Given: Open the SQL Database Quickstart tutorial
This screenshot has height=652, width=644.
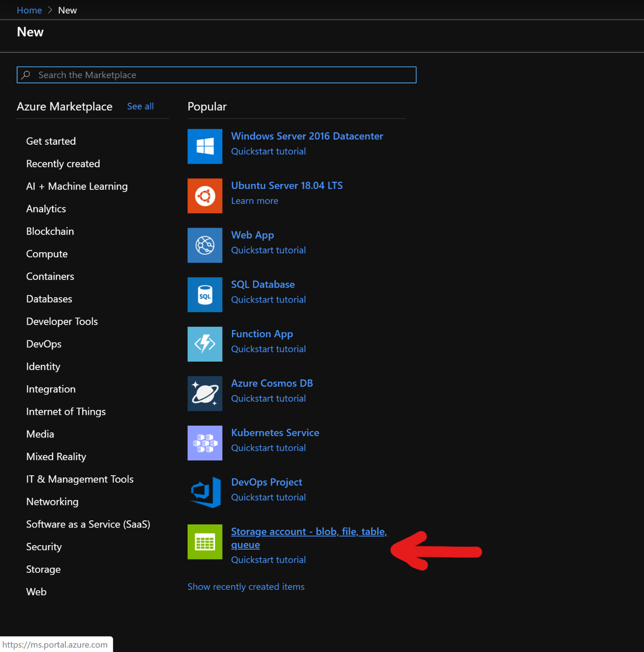Looking at the screenshot, I should pyautogui.click(x=268, y=299).
